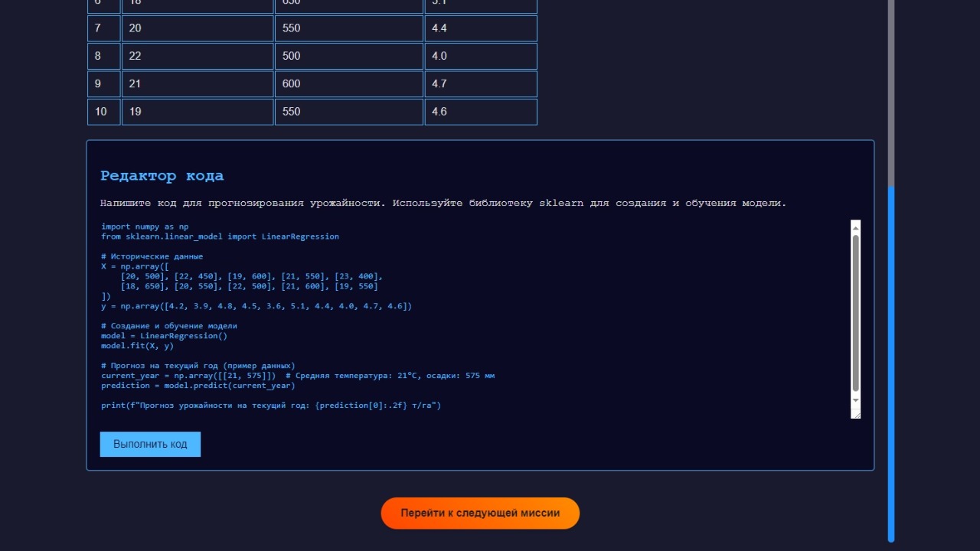Click the textarea resize handle
Viewport: 980px width, 551px height.
tap(857, 416)
